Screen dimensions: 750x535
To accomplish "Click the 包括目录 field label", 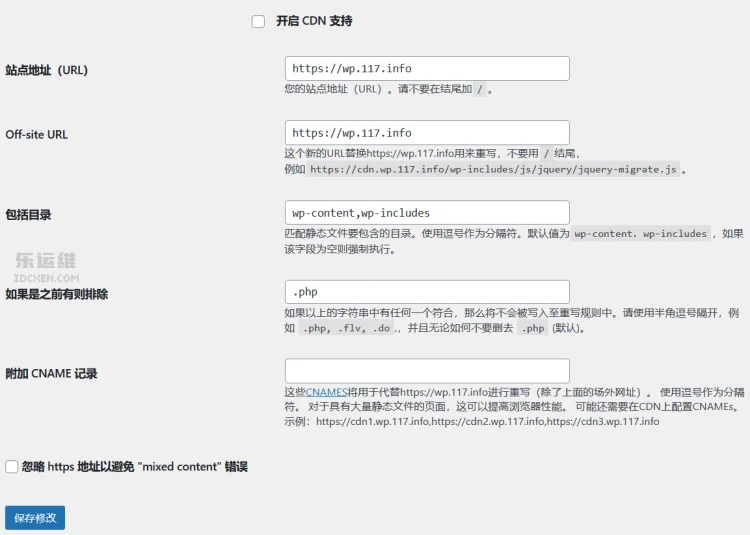I will pos(28,214).
